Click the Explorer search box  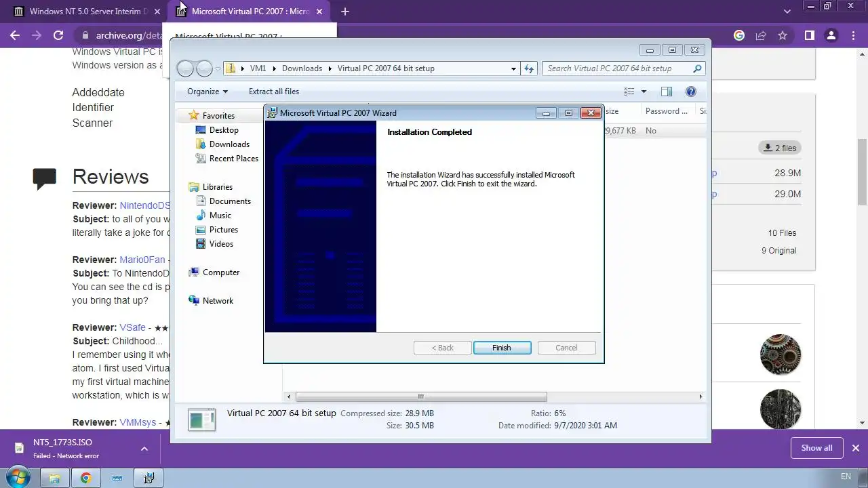[617, 68]
